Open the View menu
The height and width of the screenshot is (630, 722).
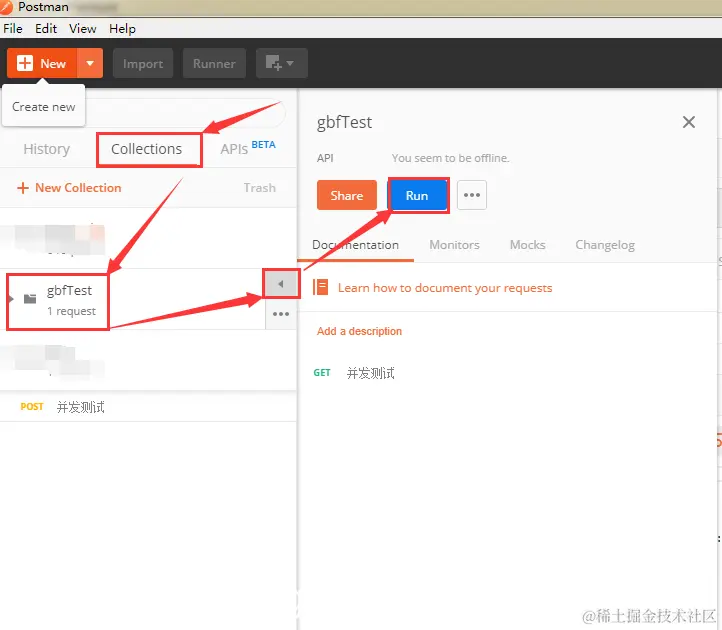tap(83, 29)
